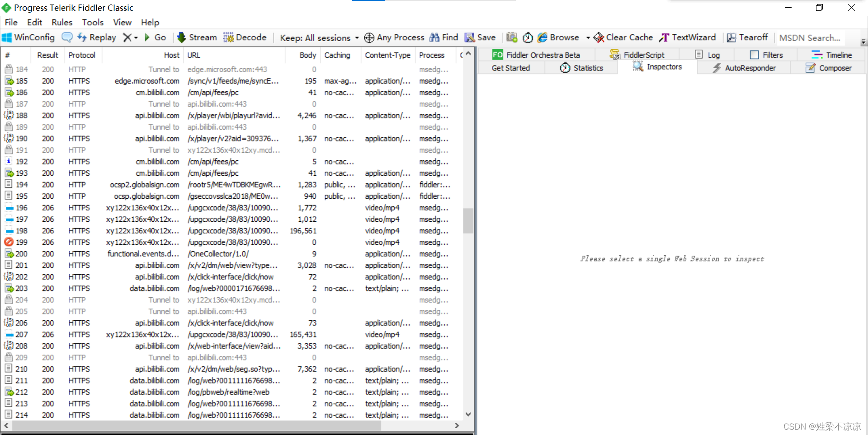Open the Timeline tab

pos(831,55)
